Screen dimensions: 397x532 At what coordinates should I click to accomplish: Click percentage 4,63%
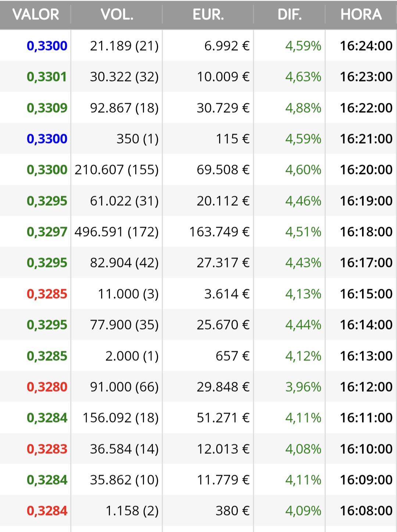pos(303,77)
